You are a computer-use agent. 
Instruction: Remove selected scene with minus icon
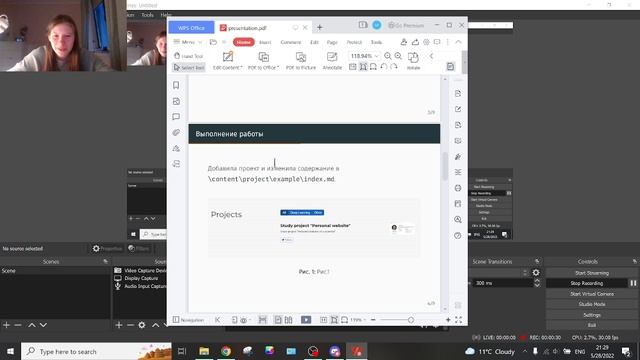[18, 325]
